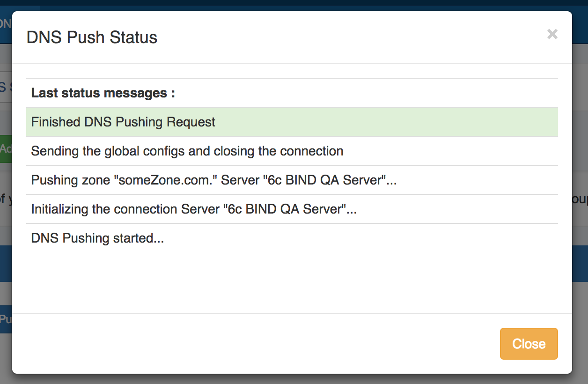Click the partially hidden blue "Pu" button

(x=6, y=319)
